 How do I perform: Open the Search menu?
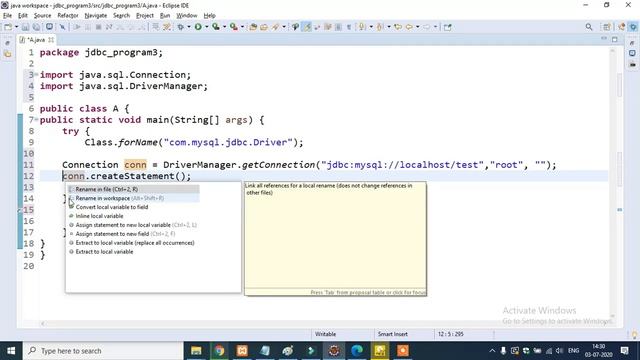pos(121,16)
